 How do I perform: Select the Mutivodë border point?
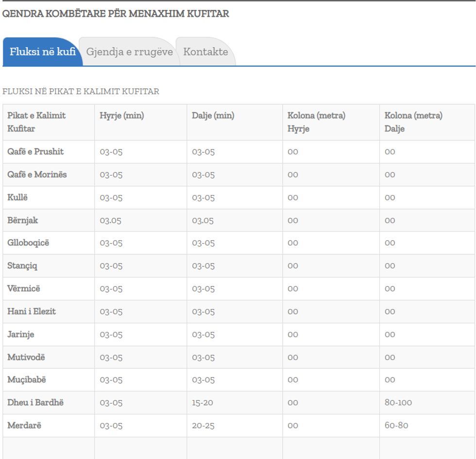point(26,357)
